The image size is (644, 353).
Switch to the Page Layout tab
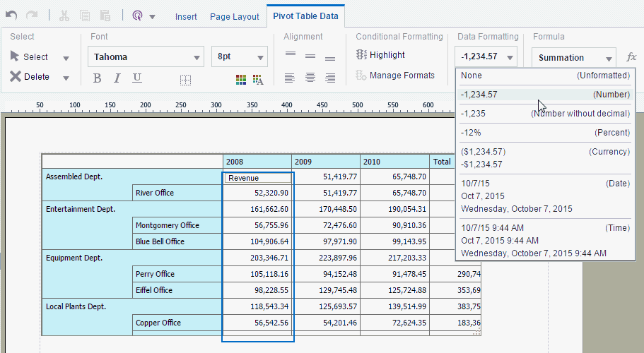point(234,16)
